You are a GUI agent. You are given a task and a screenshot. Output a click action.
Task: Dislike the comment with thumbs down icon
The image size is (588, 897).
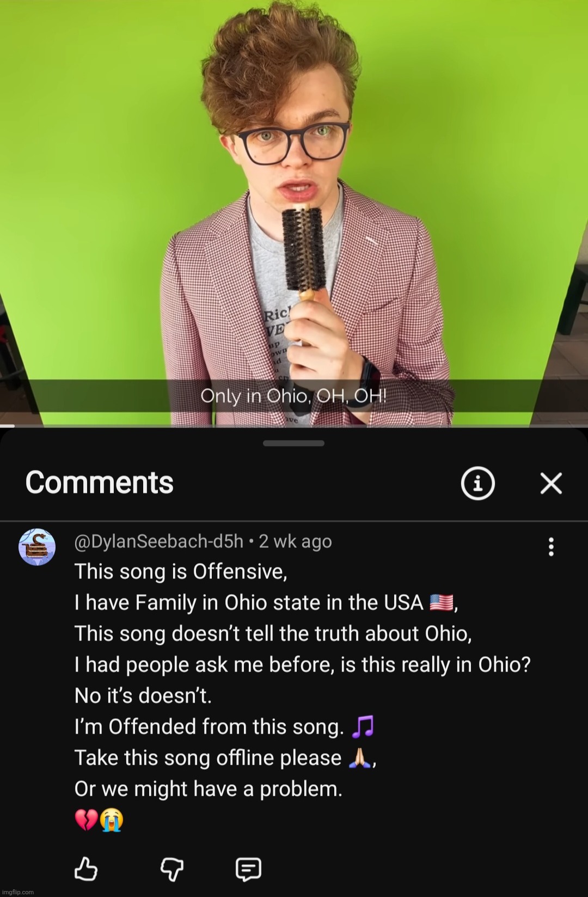171,869
